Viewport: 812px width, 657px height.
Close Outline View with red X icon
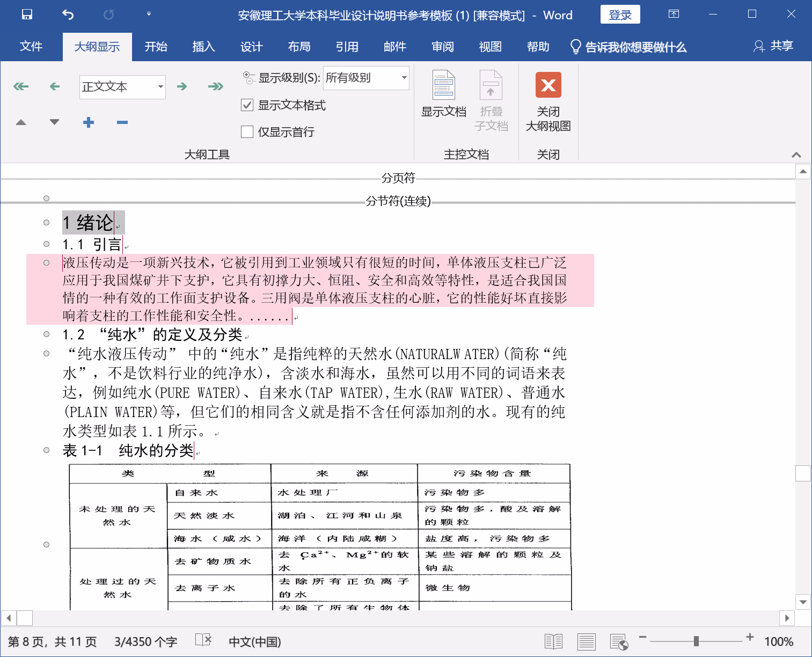[548, 85]
